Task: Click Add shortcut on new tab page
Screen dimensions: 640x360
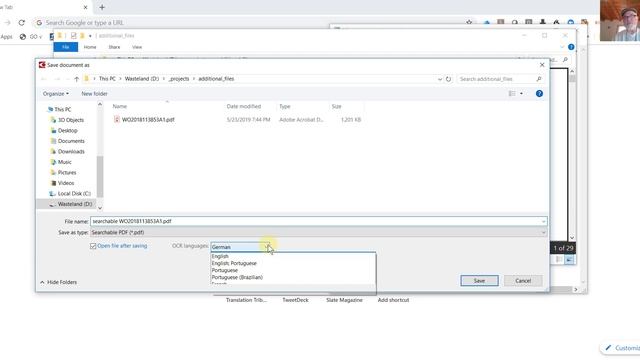Action: click(393, 300)
